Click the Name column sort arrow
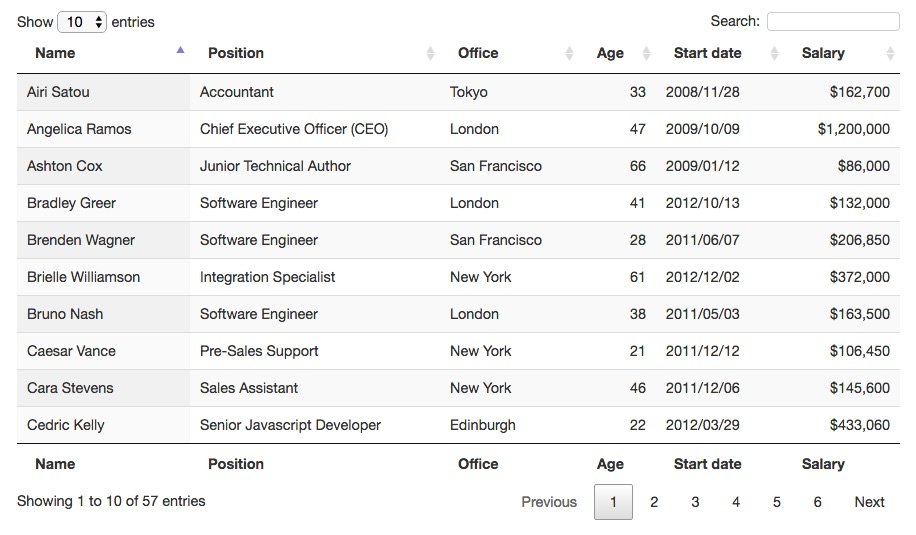Viewport: 916px width, 535px height. coord(181,50)
